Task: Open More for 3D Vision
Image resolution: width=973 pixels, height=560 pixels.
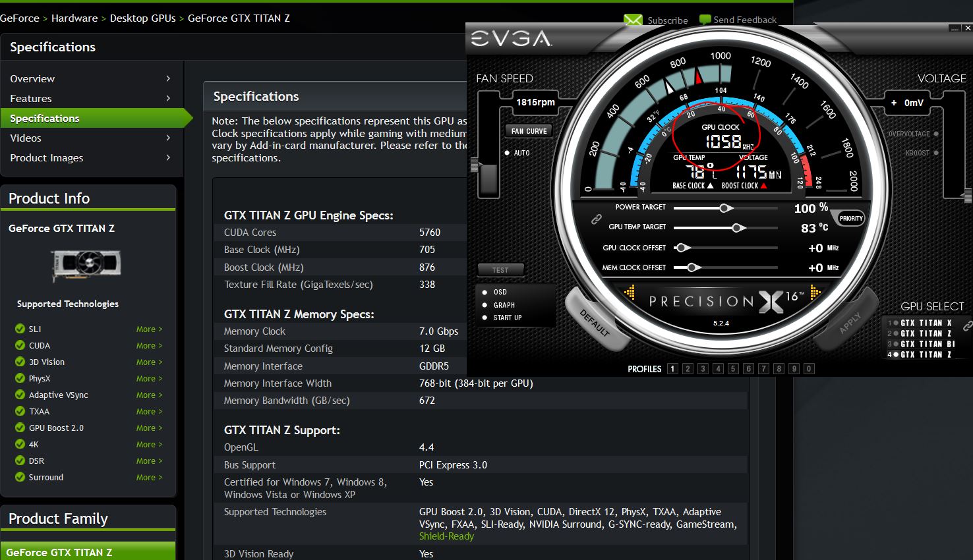Action: pyautogui.click(x=149, y=362)
